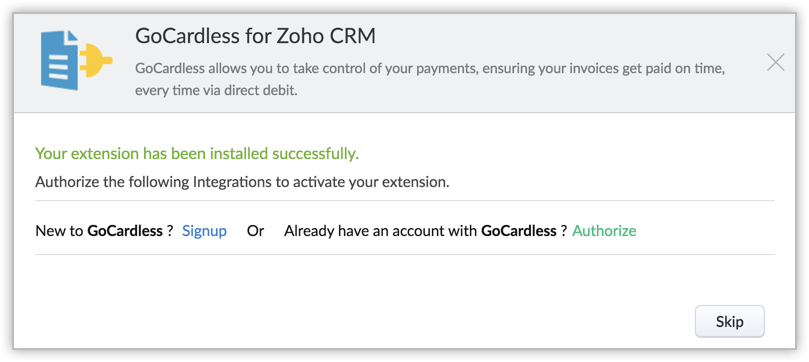809x362 pixels.
Task: Authorize your existing GoCardless account
Action: click(x=604, y=231)
